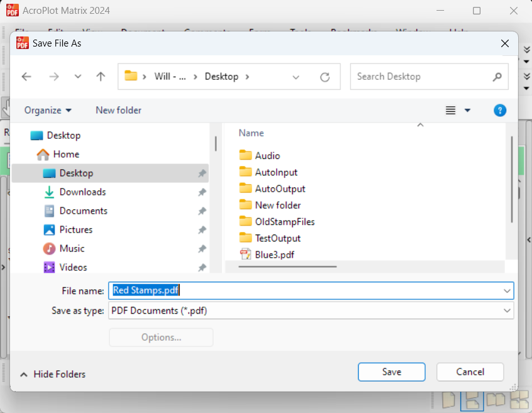Click the Up one level arrow

pyautogui.click(x=100, y=77)
